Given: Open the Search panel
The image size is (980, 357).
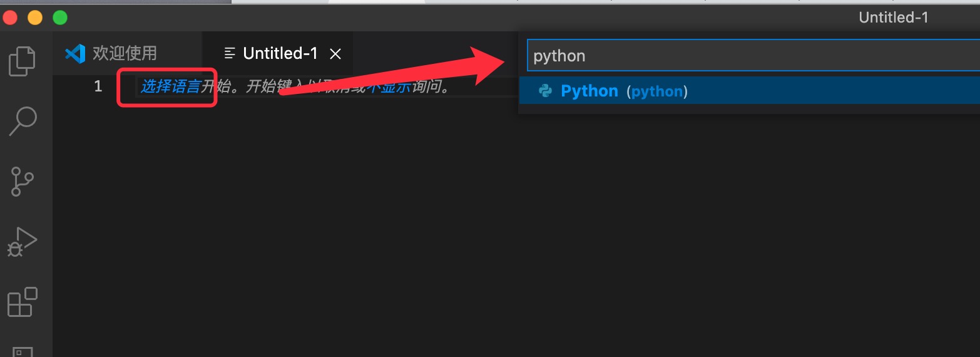Looking at the screenshot, I should tap(23, 121).
